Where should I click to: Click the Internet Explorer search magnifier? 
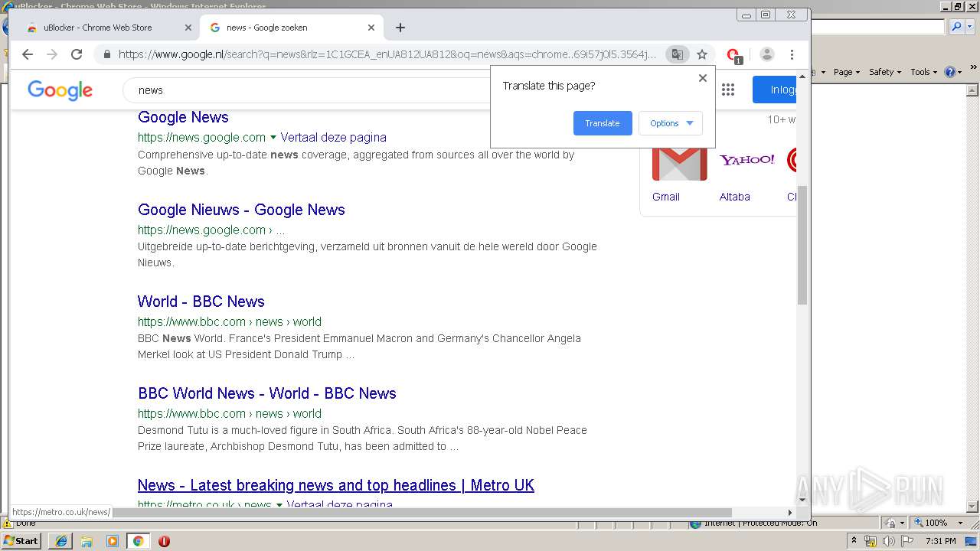click(955, 27)
